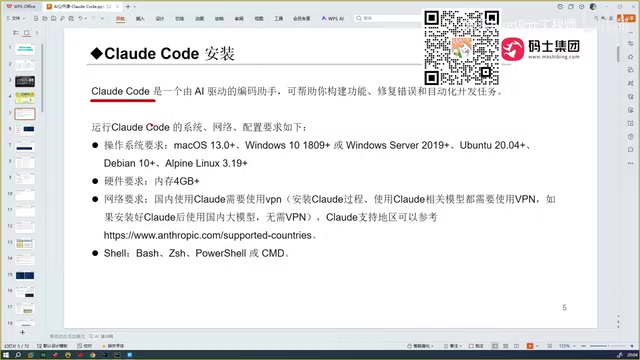Select slide 15 thumbnail

[x=25, y=276]
